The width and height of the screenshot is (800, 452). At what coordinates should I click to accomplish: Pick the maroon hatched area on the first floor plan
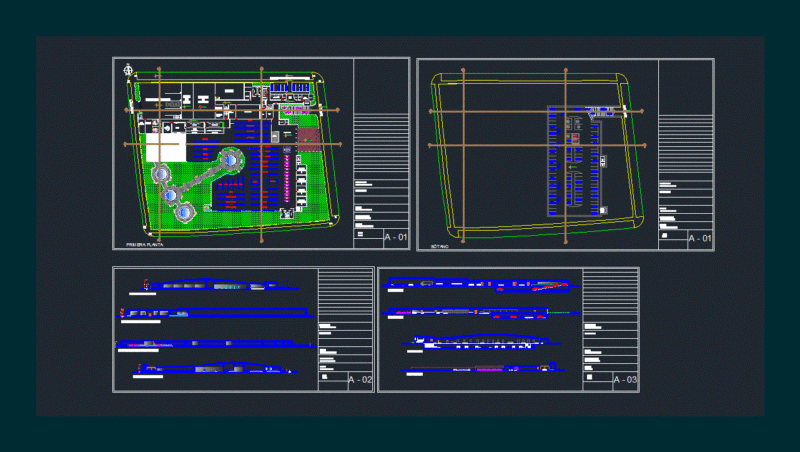(x=309, y=139)
